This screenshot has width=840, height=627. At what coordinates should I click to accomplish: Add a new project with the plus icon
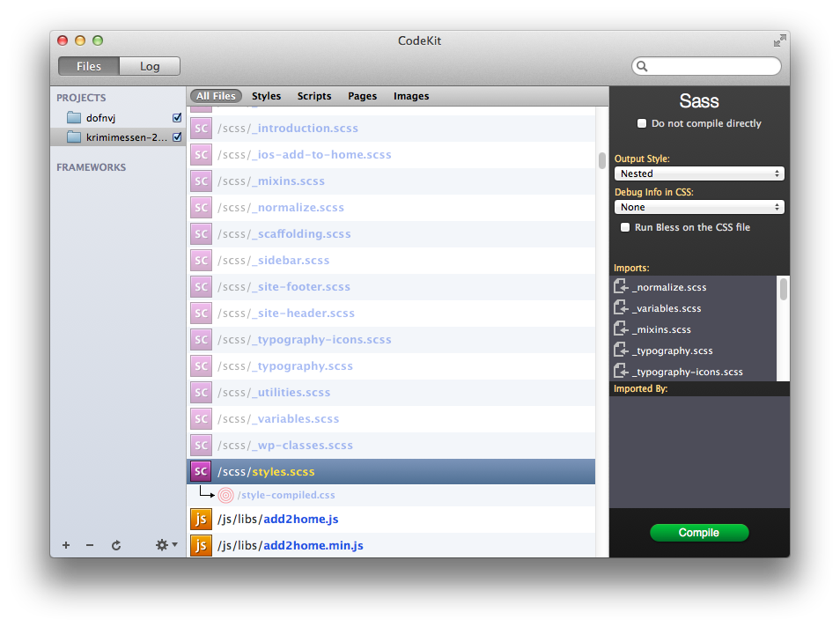click(x=65, y=545)
